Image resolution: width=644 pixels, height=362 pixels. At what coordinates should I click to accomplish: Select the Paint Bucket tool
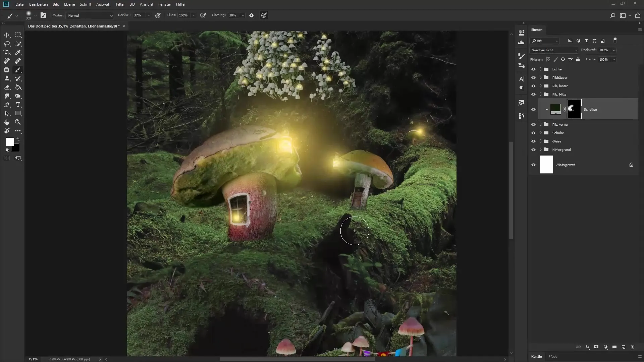(x=18, y=87)
